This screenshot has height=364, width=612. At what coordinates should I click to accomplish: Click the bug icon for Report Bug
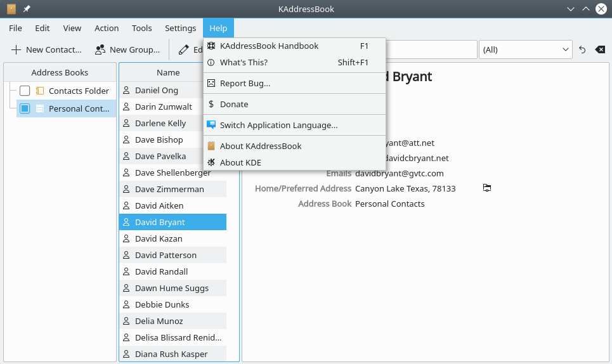(x=211, y=83)
